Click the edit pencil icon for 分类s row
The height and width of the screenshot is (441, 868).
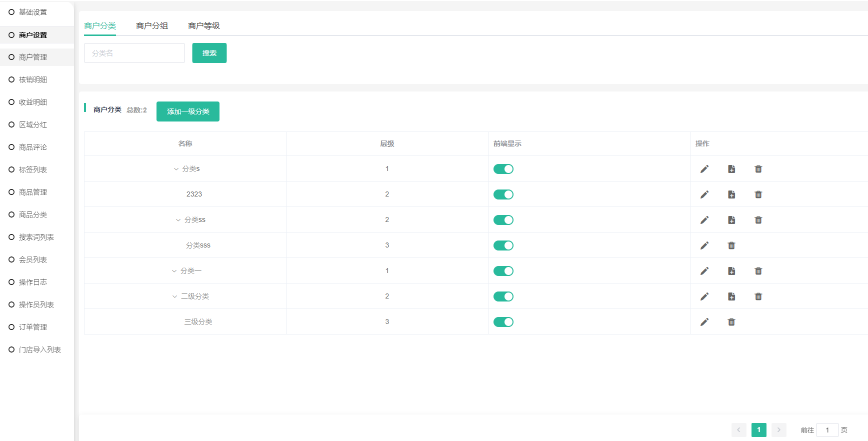(704, 169)
